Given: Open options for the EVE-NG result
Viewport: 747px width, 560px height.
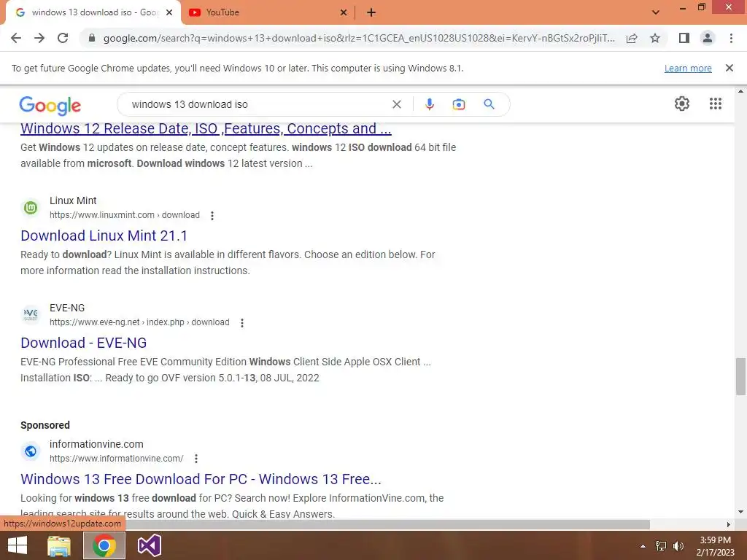Looking at the screenshot, I should 242,323.
